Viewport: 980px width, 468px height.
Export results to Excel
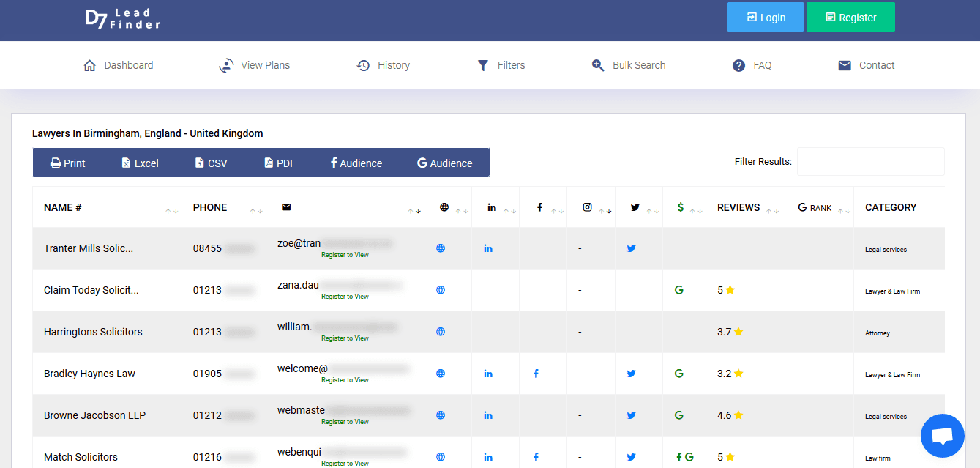click(140, 163)
